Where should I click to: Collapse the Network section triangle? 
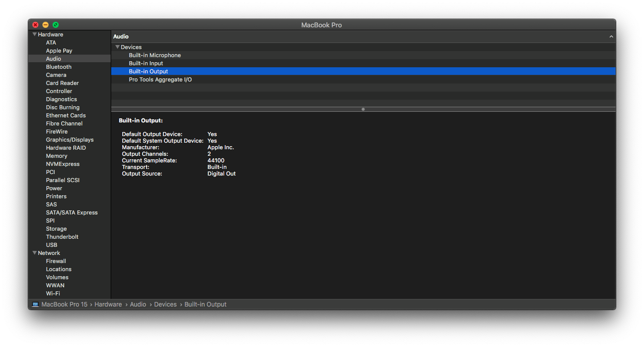pos(34,253)
